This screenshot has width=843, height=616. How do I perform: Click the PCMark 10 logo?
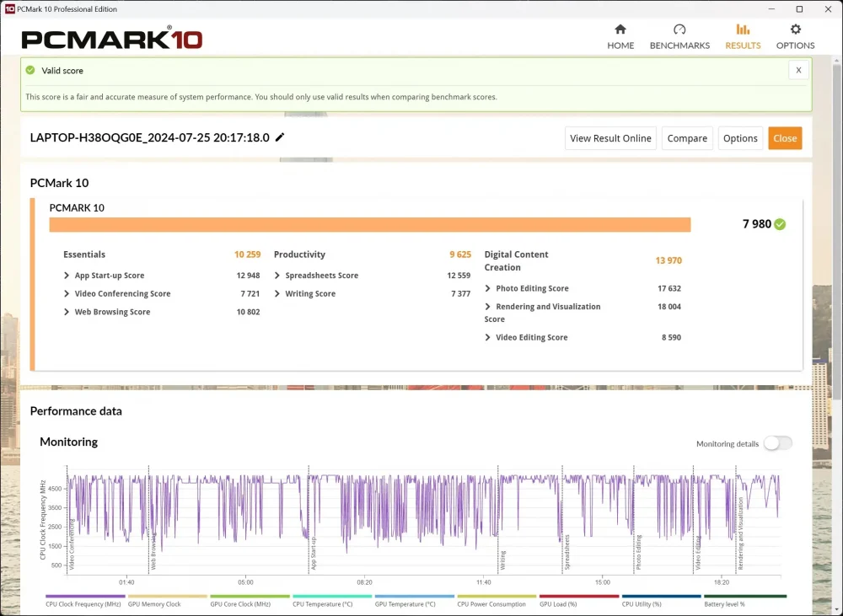(111, 39)
